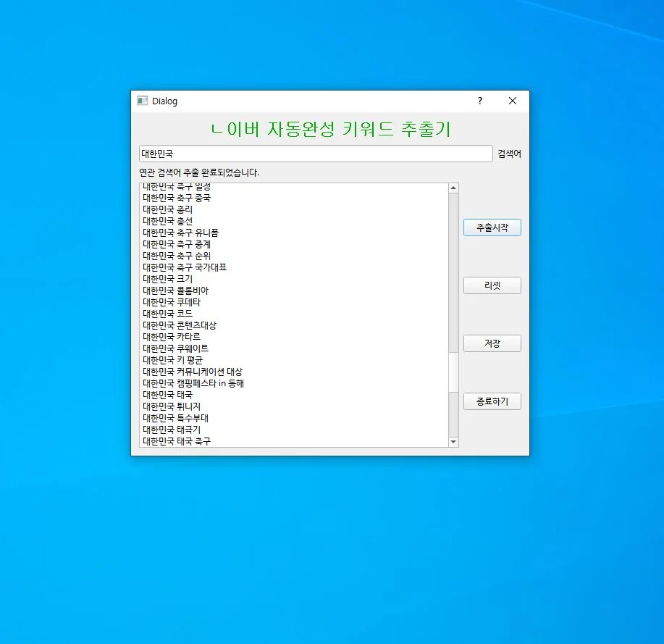
Task: Click the status text 연관 검색어 추출 완료되었습니다.
Action: (x=199, y=172)
